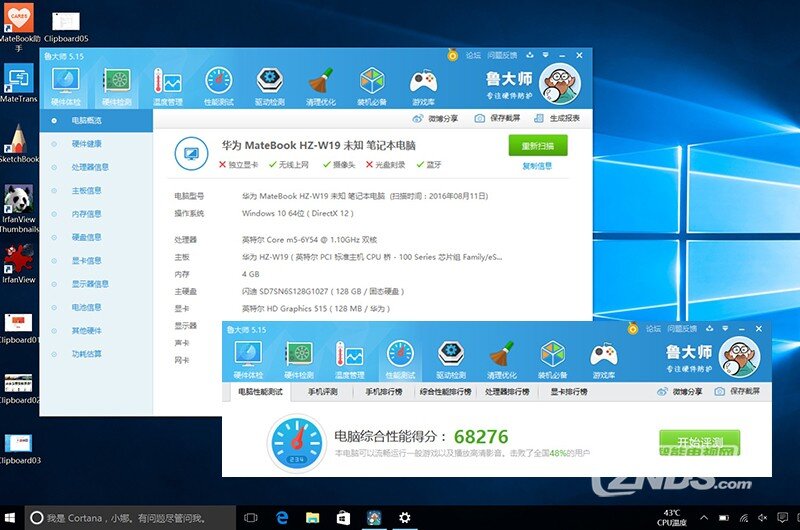
Task: Click 微博分享 in the back window
Action: [x=435, y=118]
